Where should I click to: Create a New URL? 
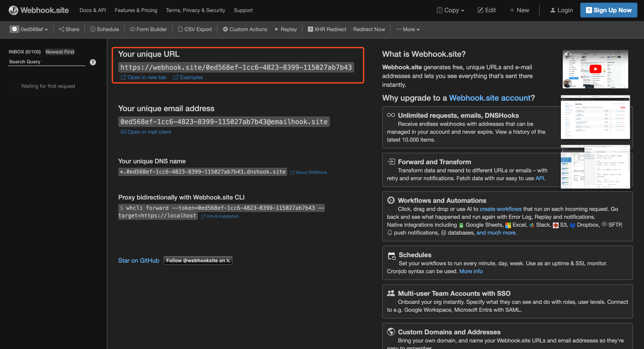click(x=519, y=10)
